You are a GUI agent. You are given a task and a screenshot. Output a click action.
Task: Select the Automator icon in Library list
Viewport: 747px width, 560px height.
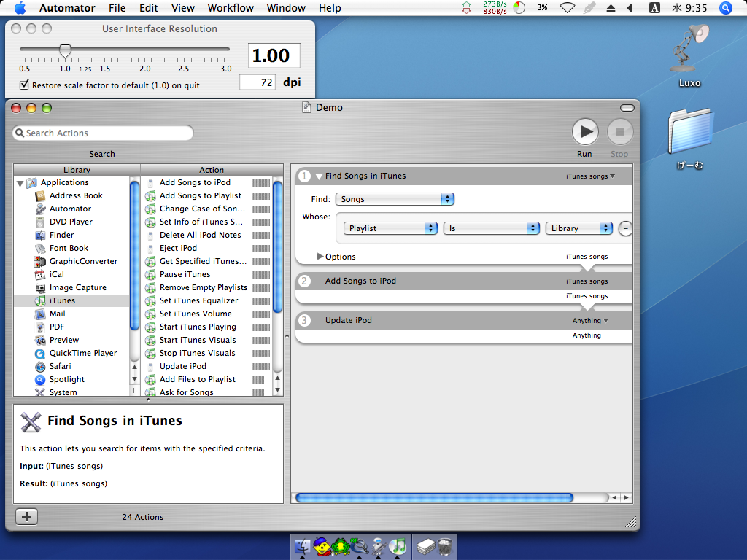click(41, 209)
